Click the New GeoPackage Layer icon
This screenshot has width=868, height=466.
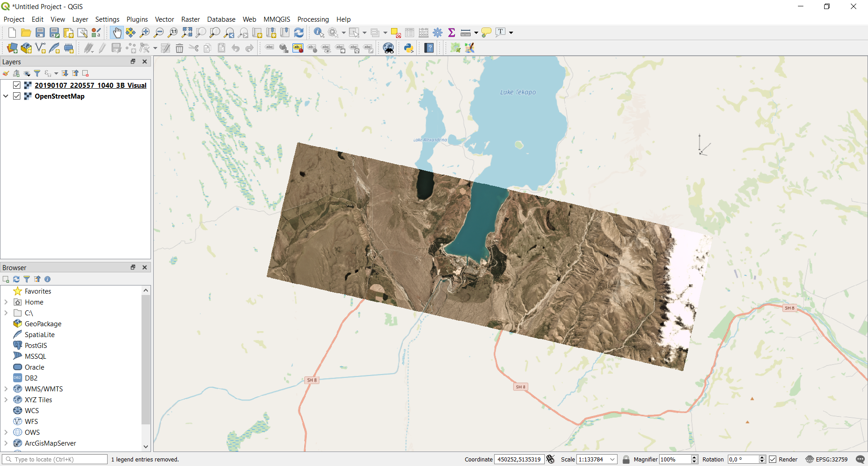click(x=26, y=48)
